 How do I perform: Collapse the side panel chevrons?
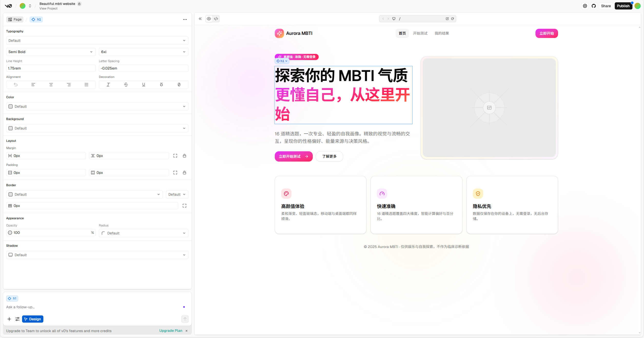pos(200,19)
